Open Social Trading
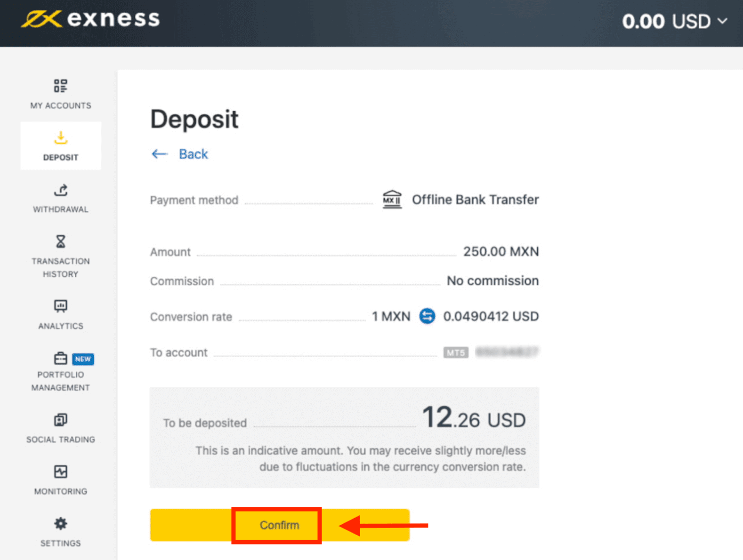The height and width of the screenshot is (560, 743). point(60,428)
